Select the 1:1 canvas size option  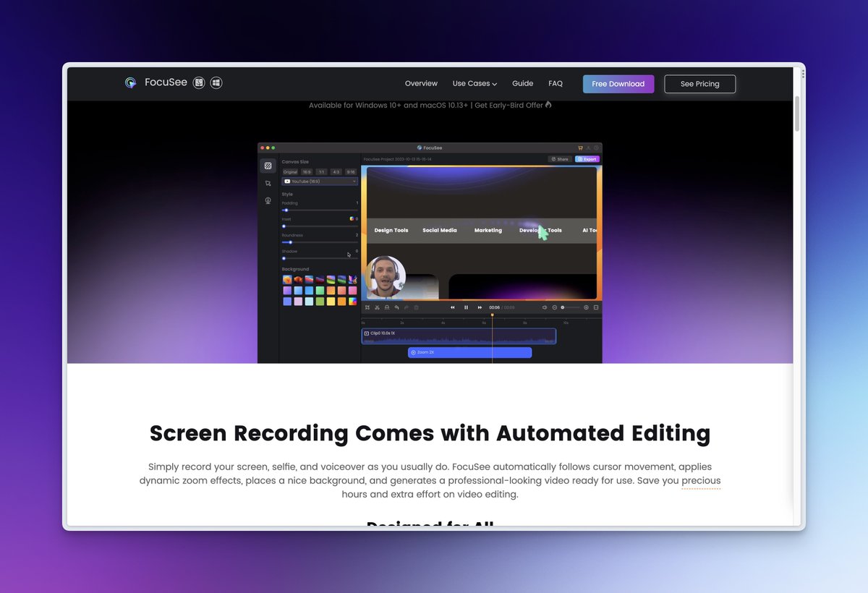click(x=321, y=172)
